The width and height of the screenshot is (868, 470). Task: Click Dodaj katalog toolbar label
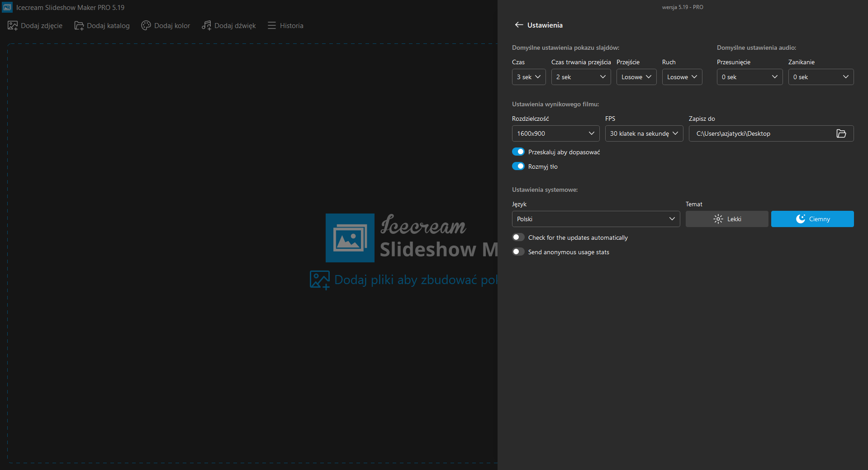pos(108,26)
